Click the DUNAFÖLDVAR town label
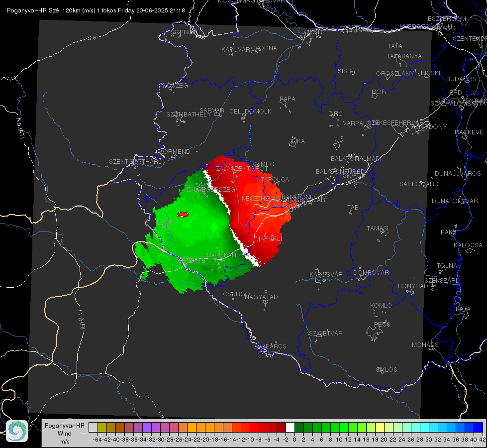 coord(455,201)
